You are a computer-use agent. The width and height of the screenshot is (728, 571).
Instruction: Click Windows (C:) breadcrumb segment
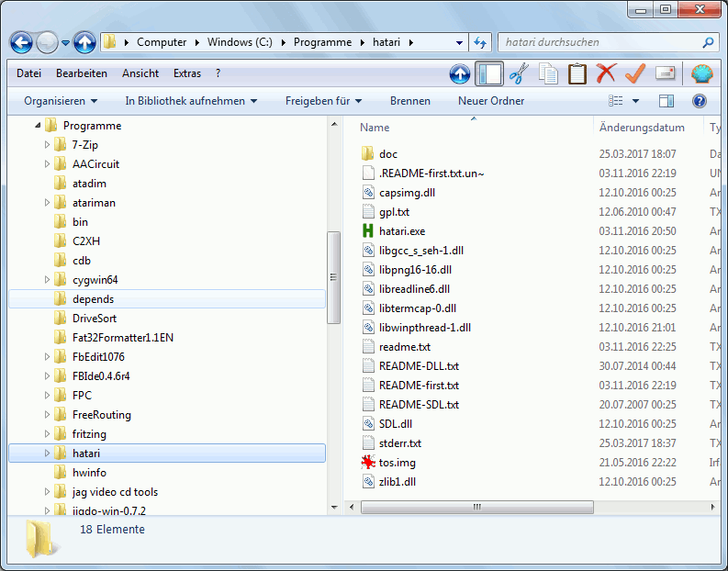coord(240,42)
